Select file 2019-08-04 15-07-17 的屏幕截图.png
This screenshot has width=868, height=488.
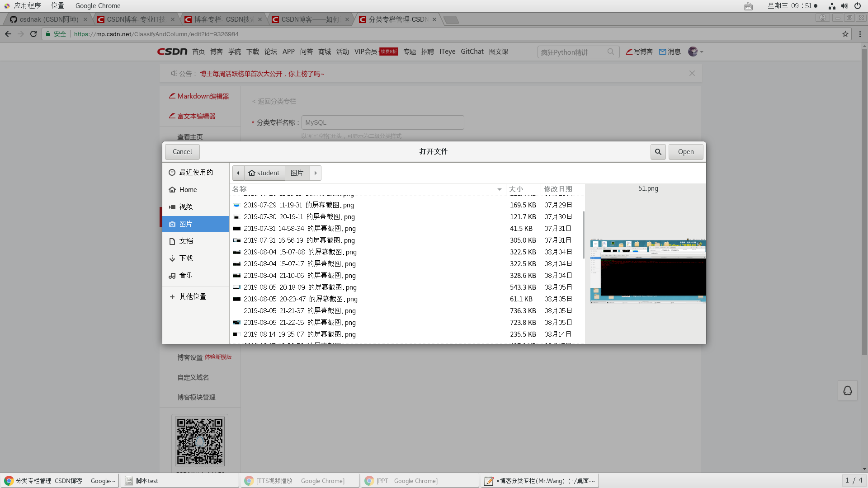407,264
